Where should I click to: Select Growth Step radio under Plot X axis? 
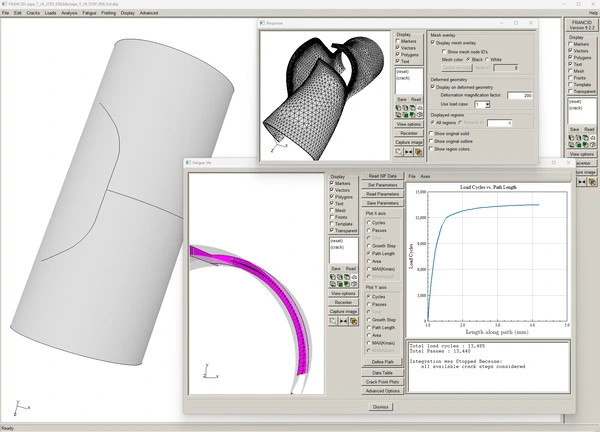point(369,246)
